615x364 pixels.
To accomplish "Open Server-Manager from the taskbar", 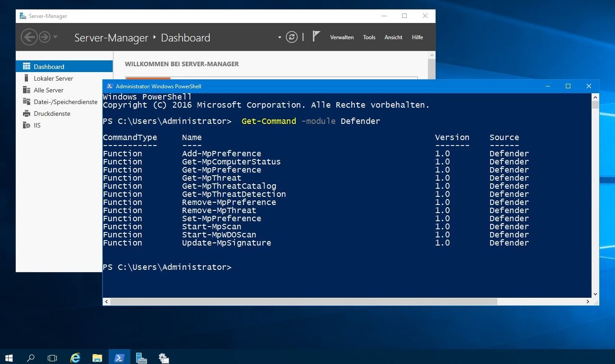I will click(141, 357).
